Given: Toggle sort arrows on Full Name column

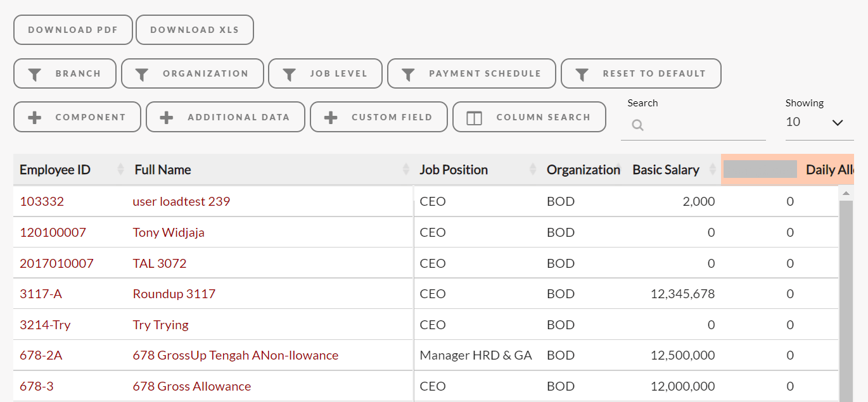Looking at the screenshot, I should (406, 170).
